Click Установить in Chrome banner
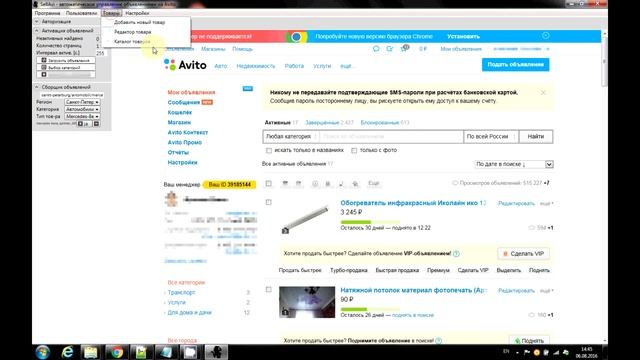This screenshot has width=640, height=360. (463, 36)
